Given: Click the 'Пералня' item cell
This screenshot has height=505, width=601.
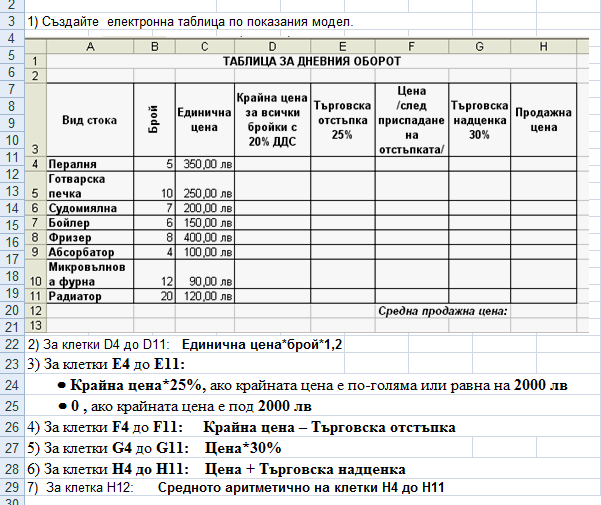Looking at the screenshot, I should tap(90, 164).
